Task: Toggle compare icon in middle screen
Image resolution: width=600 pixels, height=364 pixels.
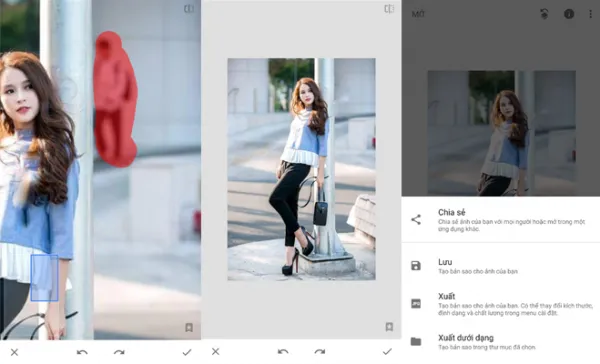Action: pyautogui.click(x=389, y=9)
